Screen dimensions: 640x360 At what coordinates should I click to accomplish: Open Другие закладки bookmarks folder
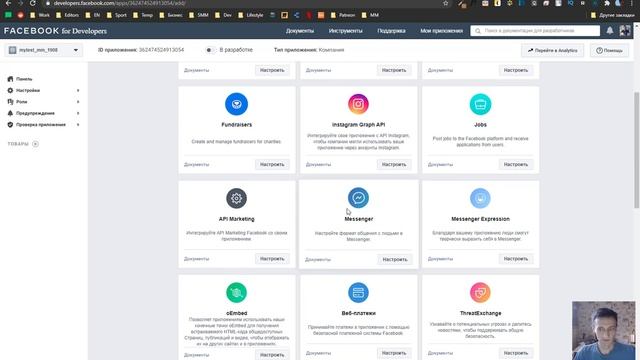[x=613, y=15]
